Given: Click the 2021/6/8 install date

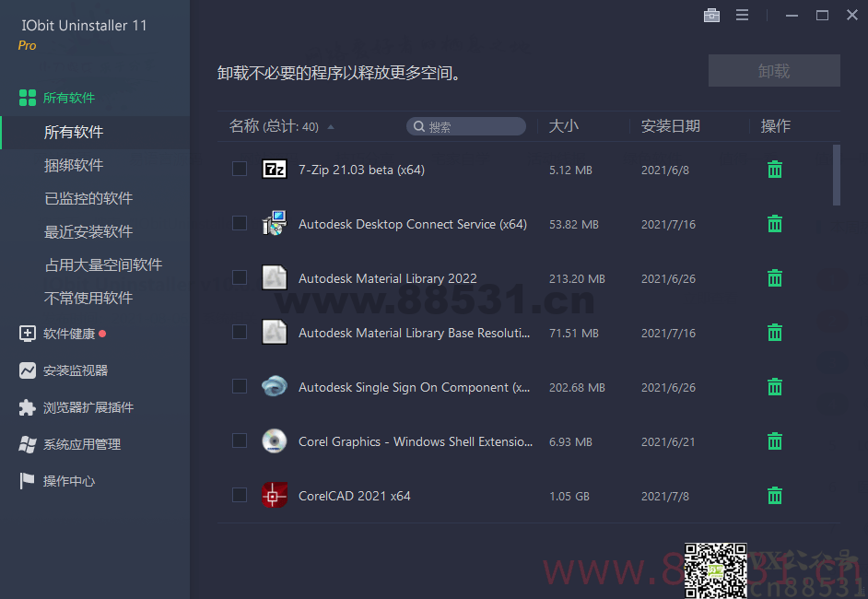Looking at the screenshot, I should (x=665, y=170).
